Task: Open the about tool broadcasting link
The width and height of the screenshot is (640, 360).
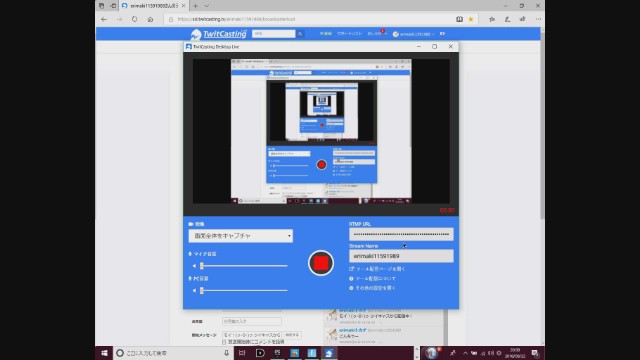Action: point(372,278)
